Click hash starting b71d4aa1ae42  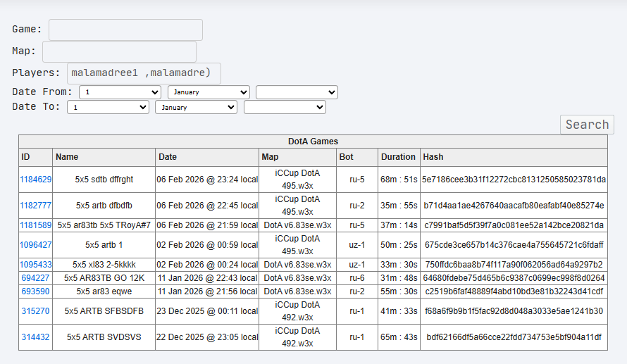pos(514,206)
